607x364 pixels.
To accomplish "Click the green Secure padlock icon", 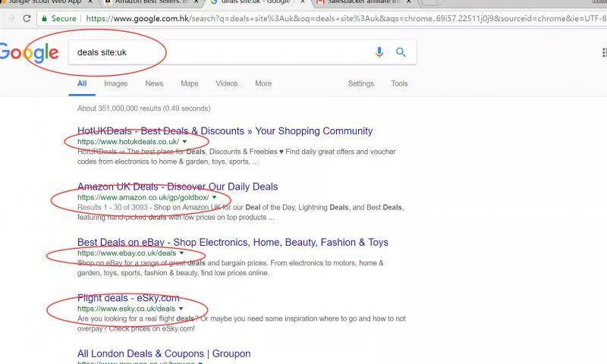I will tap(45, 18).
